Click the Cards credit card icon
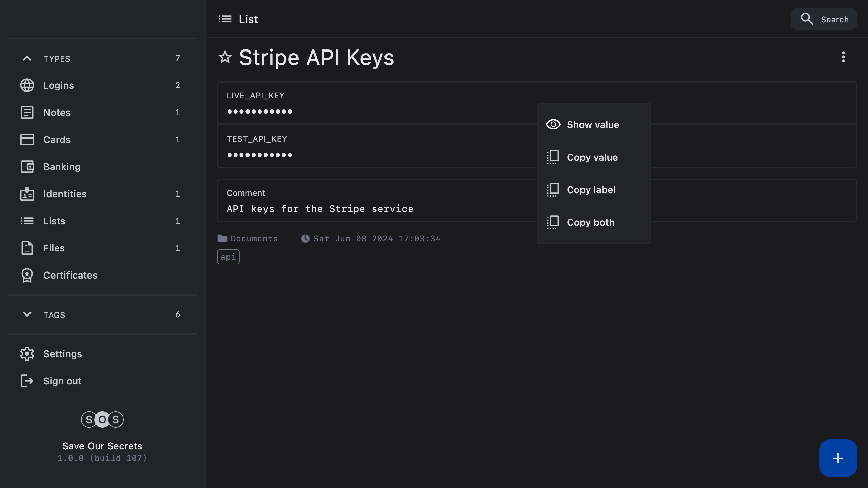The width and height of the screenshot is (868, 488). click(27, 140)
